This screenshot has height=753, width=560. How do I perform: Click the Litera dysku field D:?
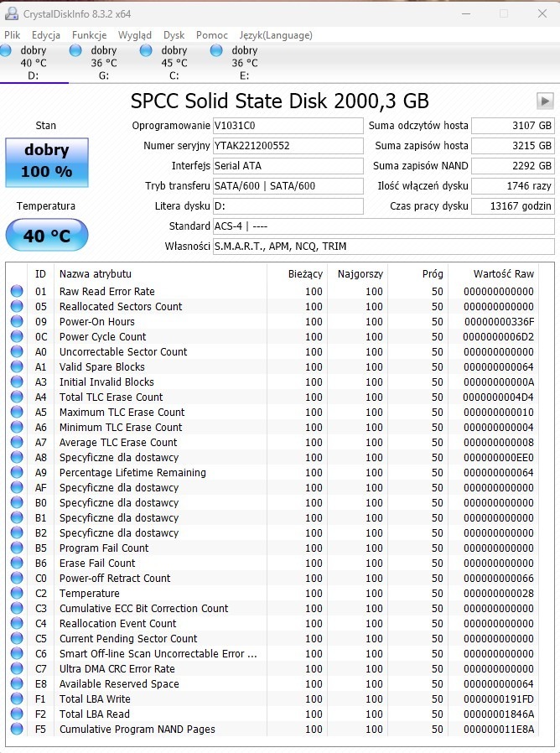[x=288, y=206]
